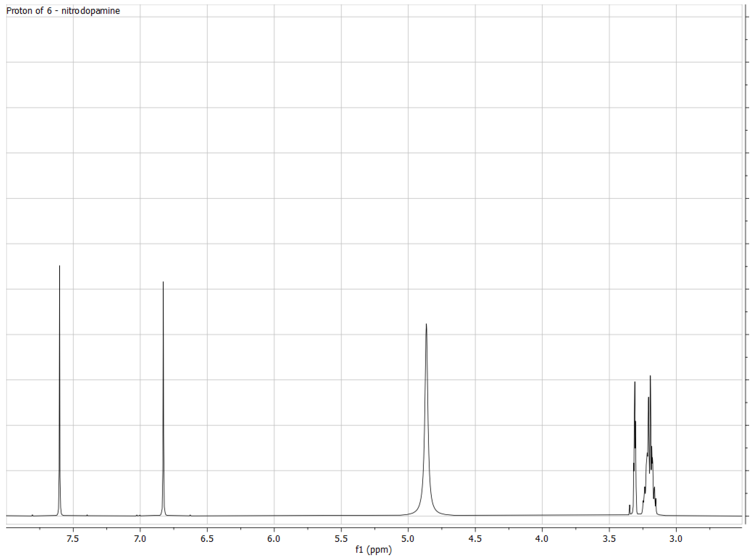Click the 'f1 (ppm)' axis title
Viewport: 756px width, 559px height.
[x=373, y=549]
